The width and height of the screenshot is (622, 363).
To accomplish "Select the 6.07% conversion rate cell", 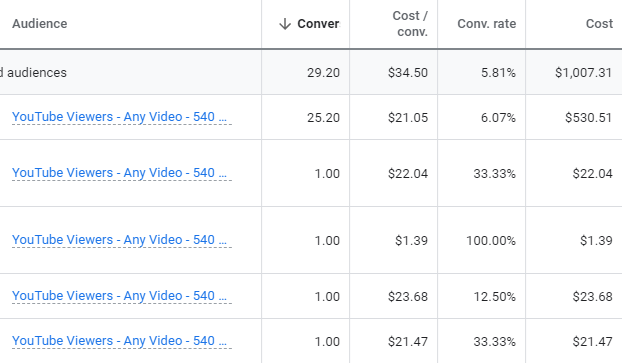I will point(498,117).
